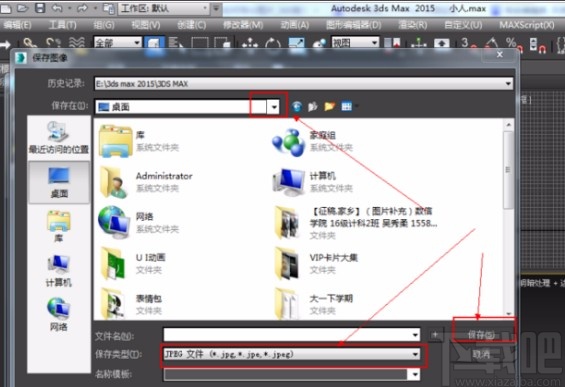Open the 修改器(M) menu
Screen dimensions: 565x387
coord(243,25)
